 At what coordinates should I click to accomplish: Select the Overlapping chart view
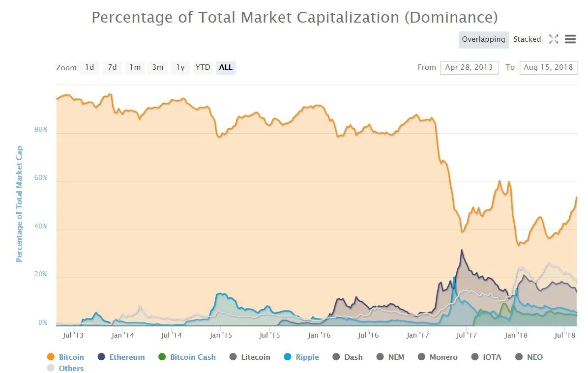(483, 39)
